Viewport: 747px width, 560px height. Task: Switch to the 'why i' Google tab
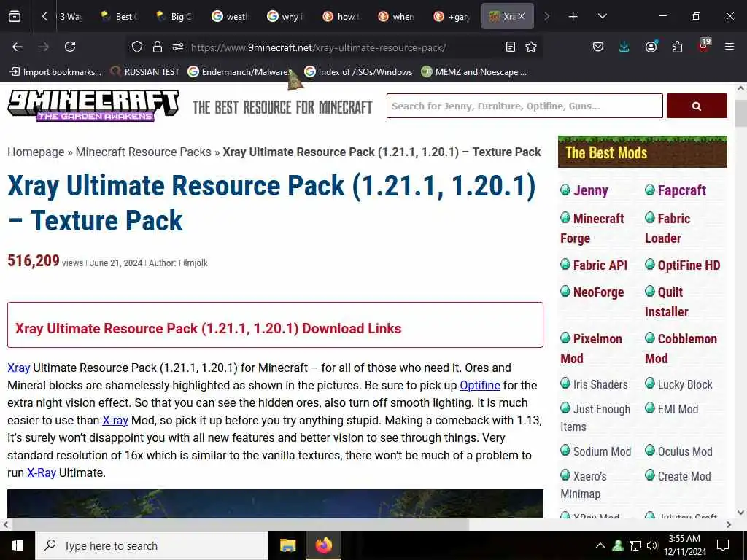(x=286, y=16)
